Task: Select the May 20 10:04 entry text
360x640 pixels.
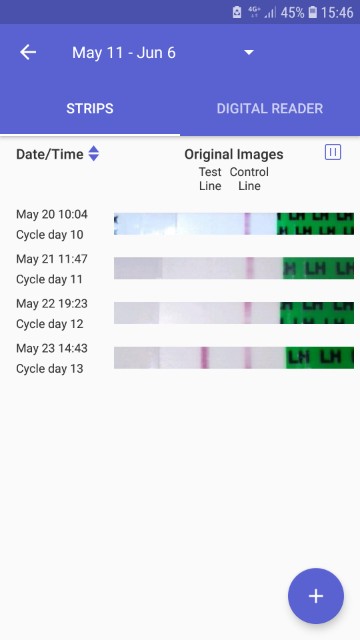Action: 52,214
